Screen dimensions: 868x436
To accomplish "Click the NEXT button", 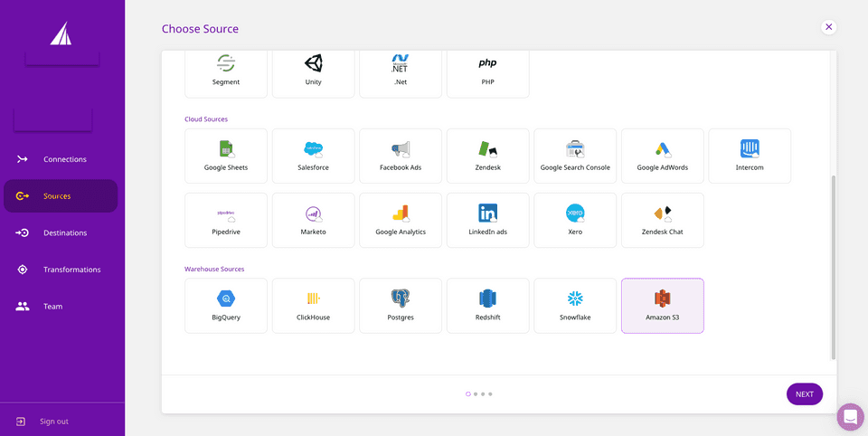I will (804, 394).
